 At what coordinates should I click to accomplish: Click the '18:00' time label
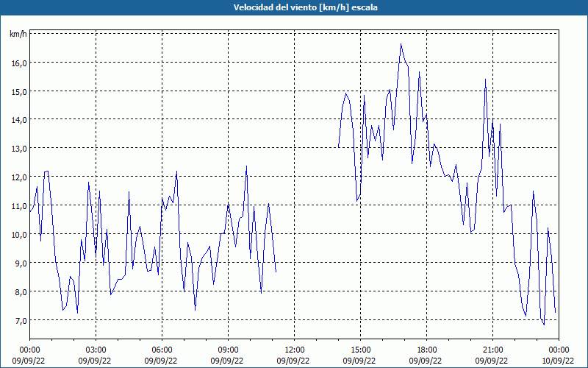point(427,350)
